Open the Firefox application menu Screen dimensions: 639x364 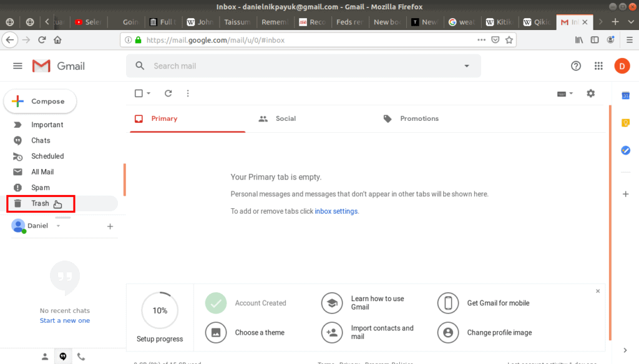(630, 40)
